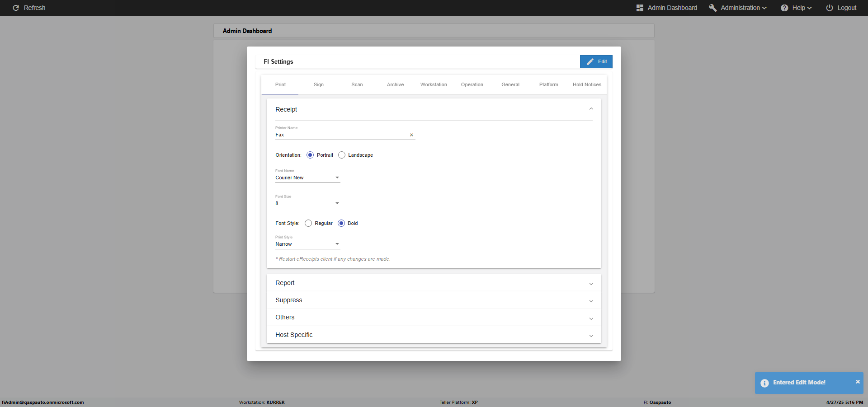Choose Regular font style
This screenshot has width=868, height=407.
(x=308, y=223)
